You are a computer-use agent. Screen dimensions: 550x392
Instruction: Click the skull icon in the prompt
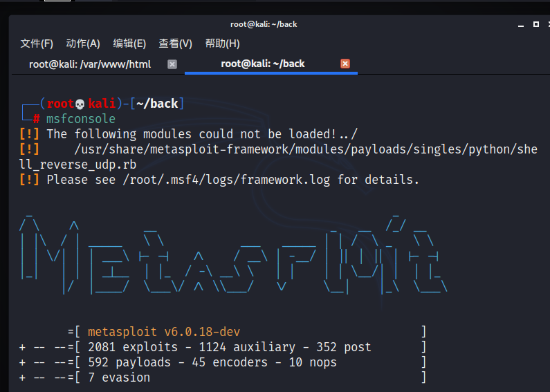point(80,104)
